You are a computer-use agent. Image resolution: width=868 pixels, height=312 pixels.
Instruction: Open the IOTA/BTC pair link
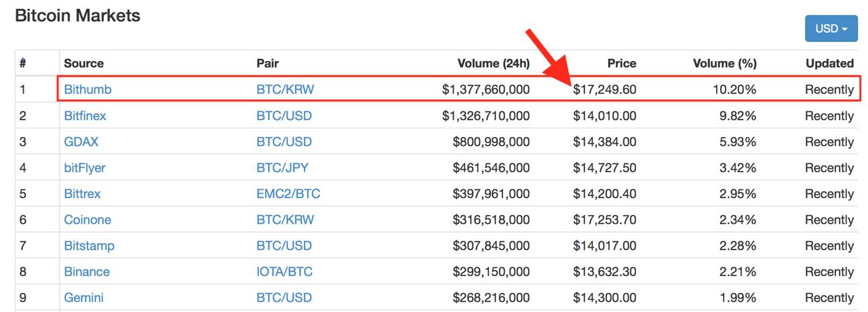(x=284, y=272)
